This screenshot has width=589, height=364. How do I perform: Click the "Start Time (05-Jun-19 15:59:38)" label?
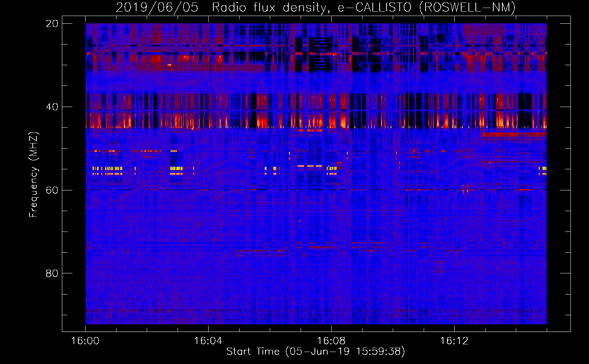[316, 352]
